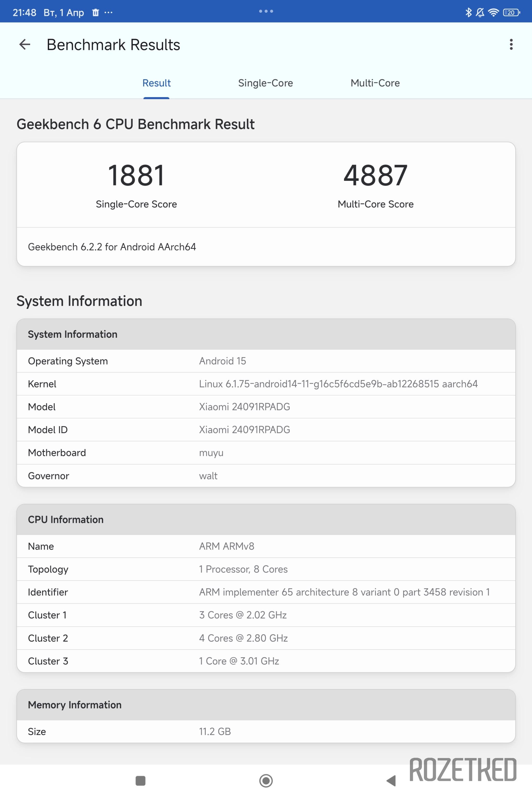Screen dimensions: 532x797
Task: Tap the muted bell status icon
Action: click(480, 12)
